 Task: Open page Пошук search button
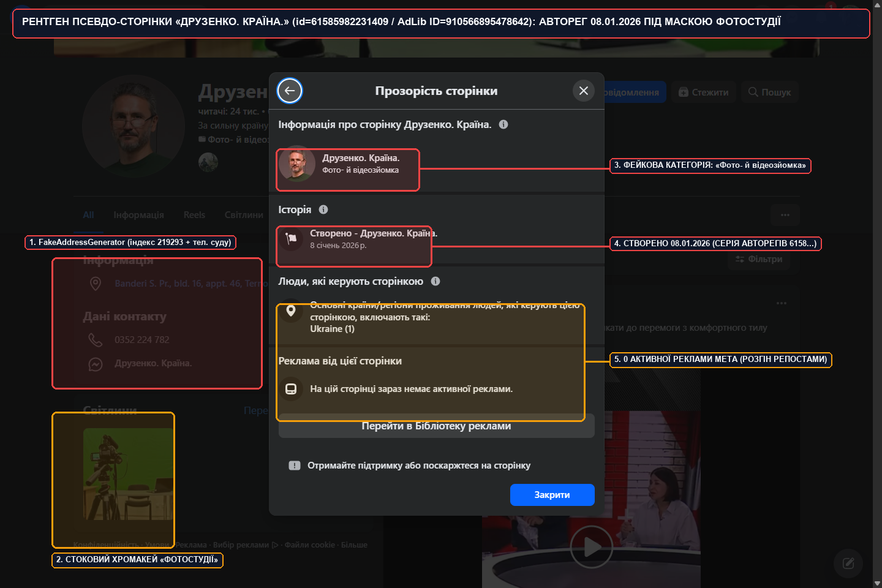[770, 92]
